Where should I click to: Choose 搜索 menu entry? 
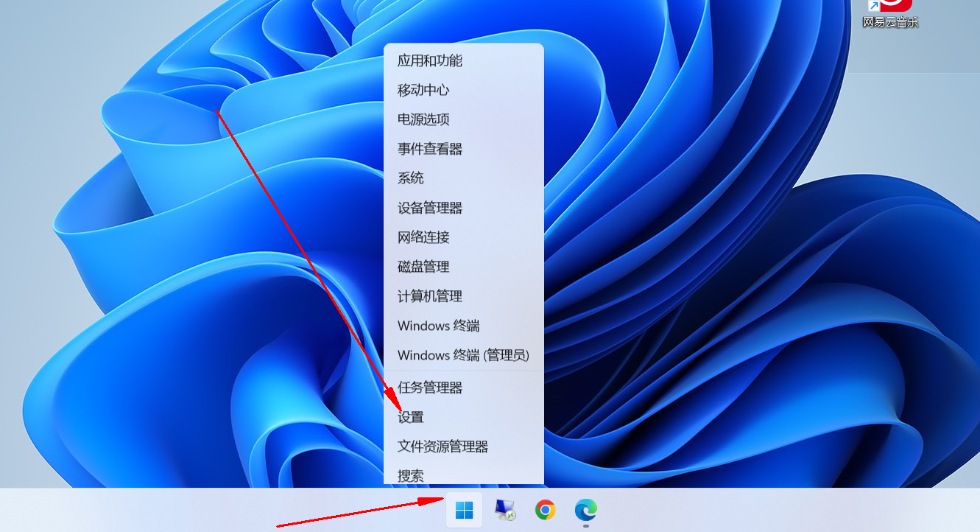pos(464,475)
